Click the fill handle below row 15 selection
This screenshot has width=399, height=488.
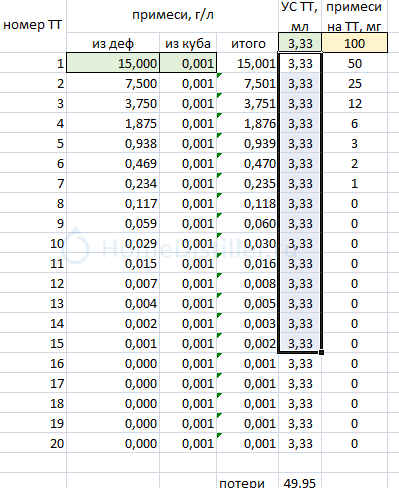pos(321,352)
